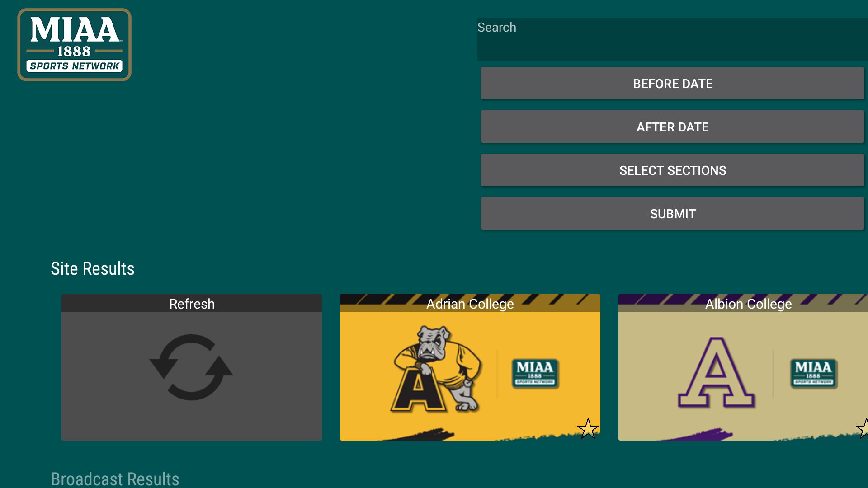
Task: Favorite Adrian College using its star
Action: [588, 429]
